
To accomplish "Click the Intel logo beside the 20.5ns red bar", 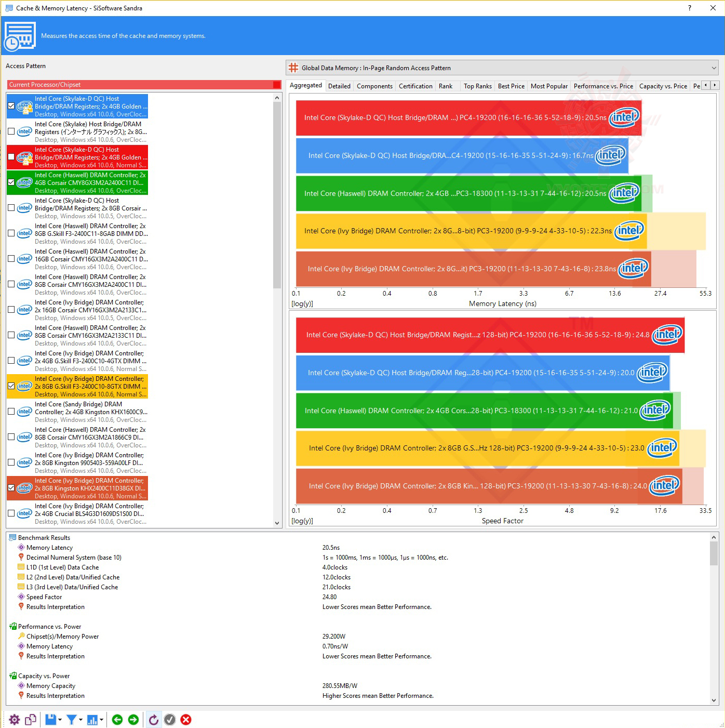I will pos(624,117).
